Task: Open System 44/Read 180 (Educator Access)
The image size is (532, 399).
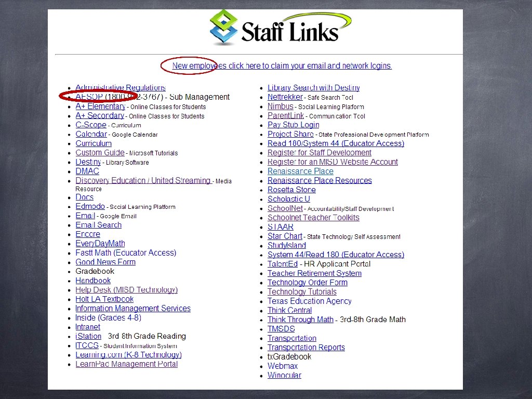Action: [x=336, y=255]
